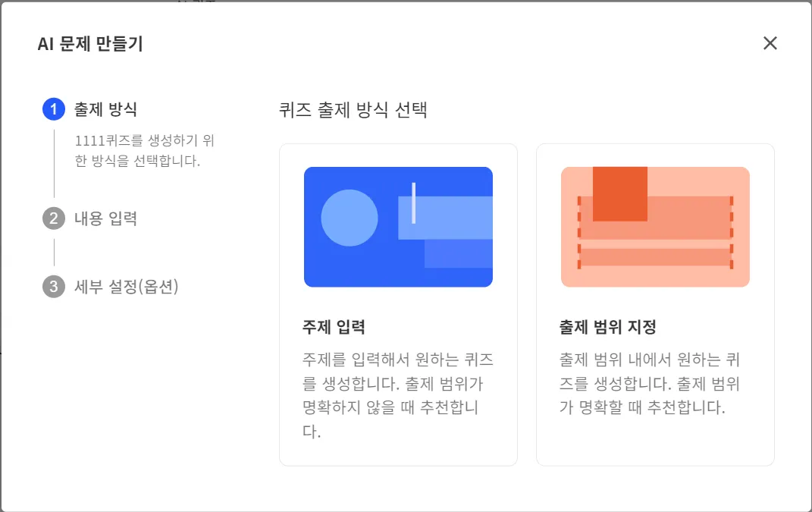Image resolution: width=812 pixels, height=512 pixels.
Task: Click the AI 문제 만들기 dialog title
Action: (x=90, y=43)
